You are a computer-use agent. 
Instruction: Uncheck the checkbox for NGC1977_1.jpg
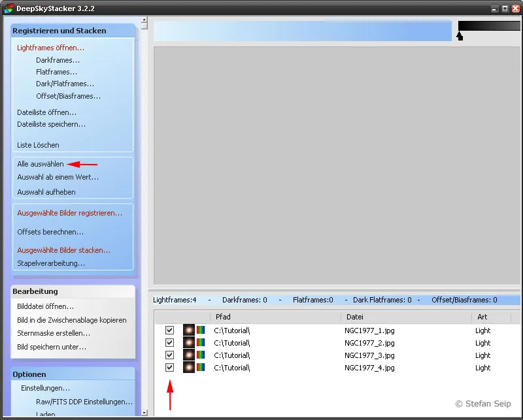click(169, 330)
